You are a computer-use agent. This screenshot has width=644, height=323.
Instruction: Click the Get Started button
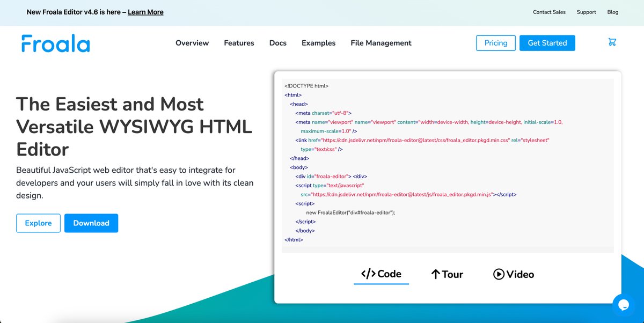[x=547, y=43]
